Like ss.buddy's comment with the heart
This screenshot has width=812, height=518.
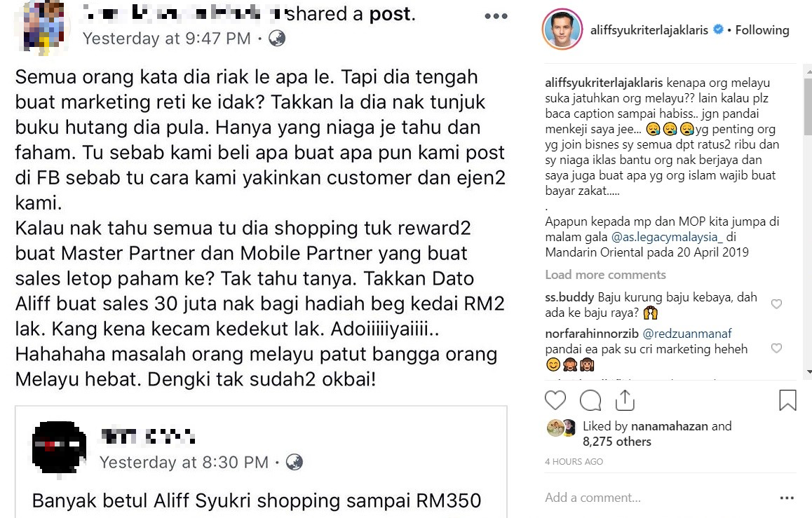[x=776, y=304]
